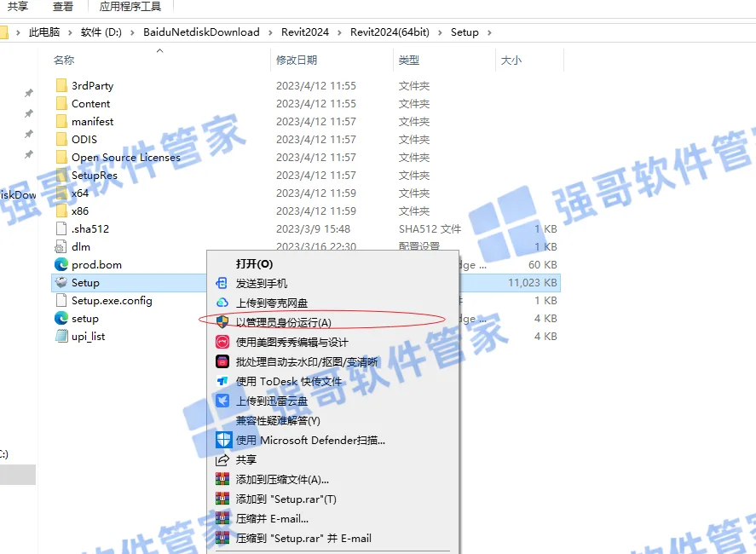756x554 pixels.
Task: Click the .sha512 file icon
Action: 61,228
